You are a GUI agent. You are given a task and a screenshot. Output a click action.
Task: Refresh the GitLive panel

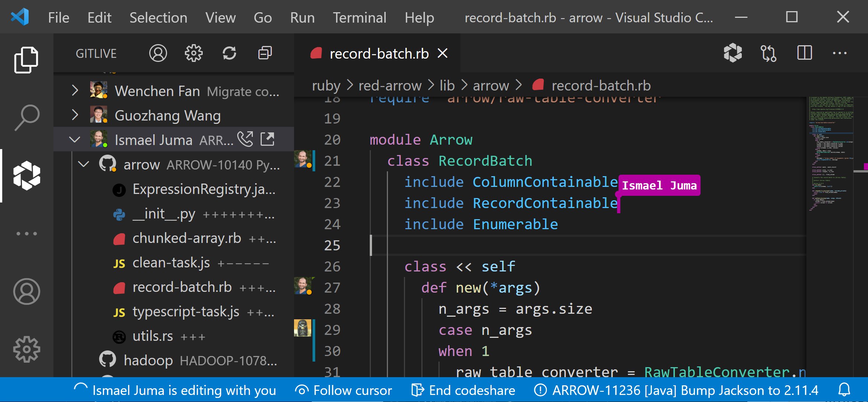click(229, 53)
